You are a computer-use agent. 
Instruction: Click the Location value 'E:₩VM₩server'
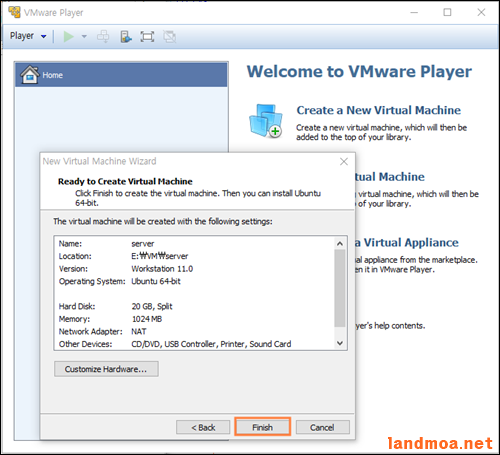pos(160,256)
